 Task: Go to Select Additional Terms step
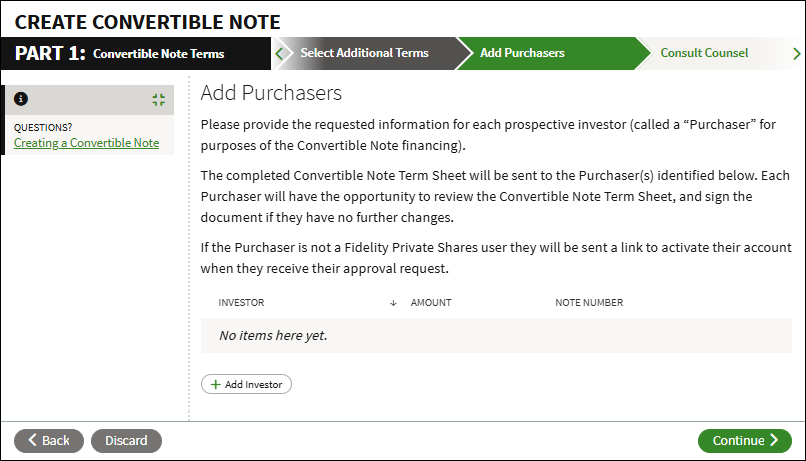pos(364,53)
